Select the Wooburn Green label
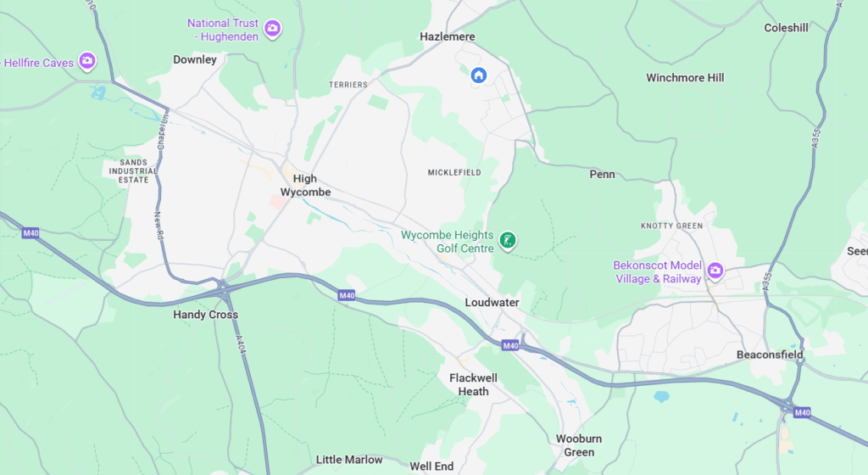This screenshot has width=868, height=475. click(579, 445)
